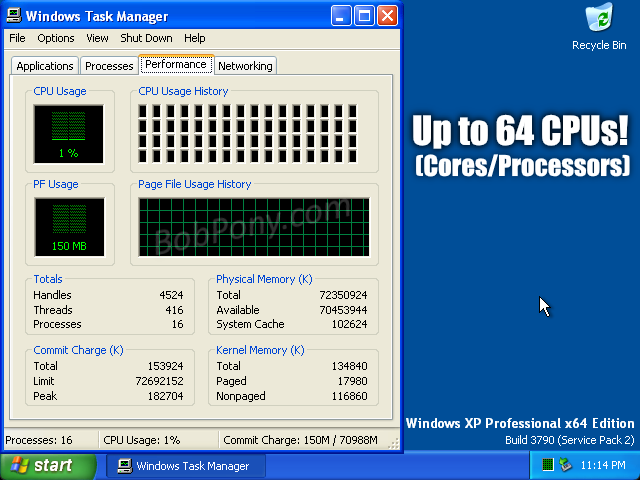The height and width of the screenshot is (480, 640).
Task: Click the CPU Usage History graph grid
Action: (247, 134)
